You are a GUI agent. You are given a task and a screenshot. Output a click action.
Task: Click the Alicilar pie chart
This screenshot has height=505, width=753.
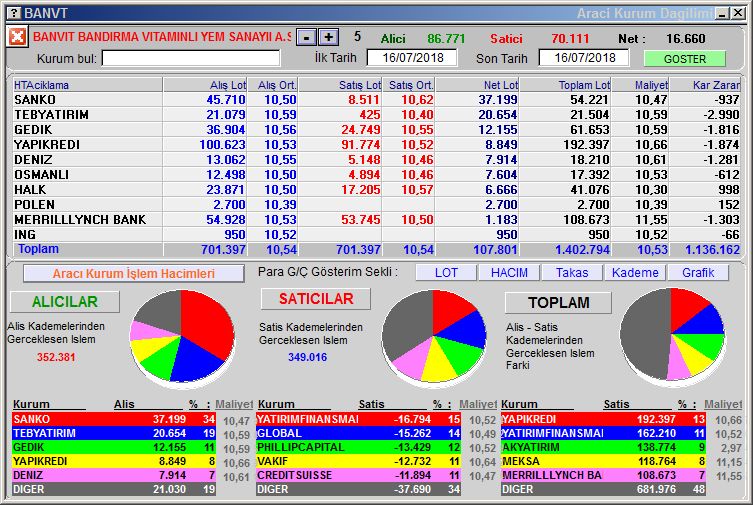coord(182,337)
